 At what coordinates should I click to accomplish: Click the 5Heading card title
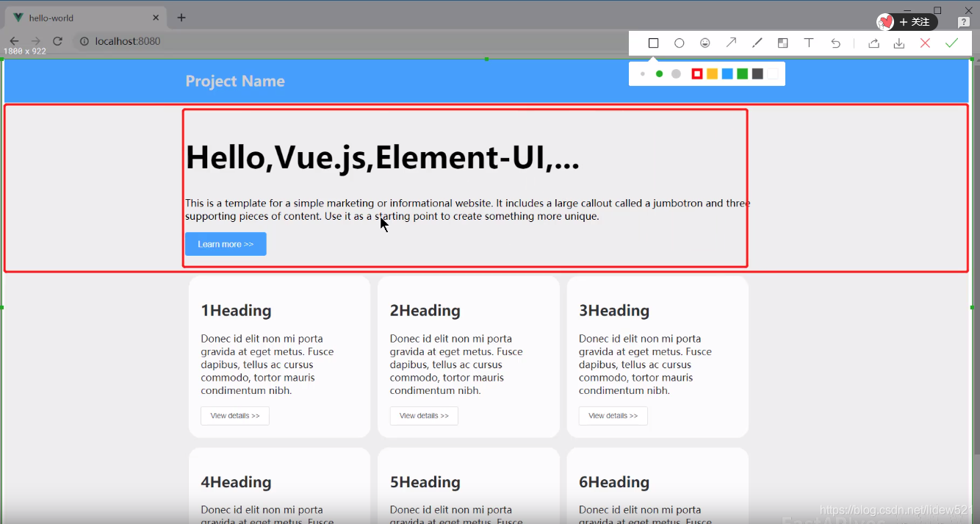tap(425, 482)
